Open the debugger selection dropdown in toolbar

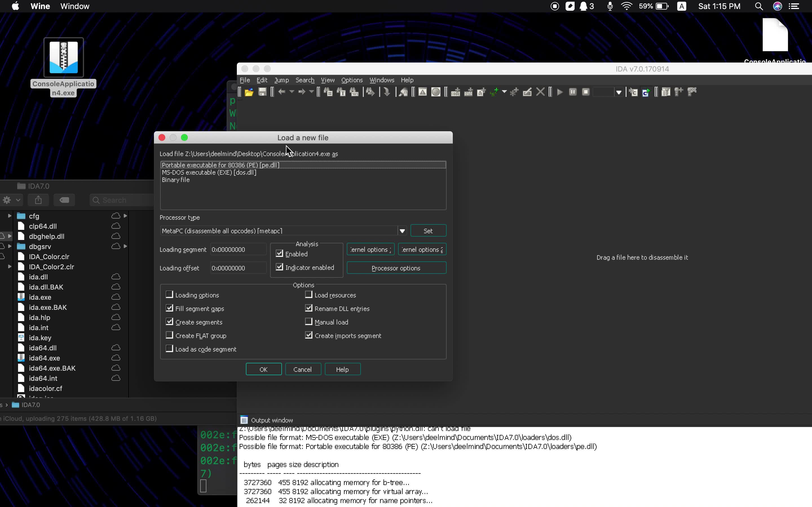619,92
